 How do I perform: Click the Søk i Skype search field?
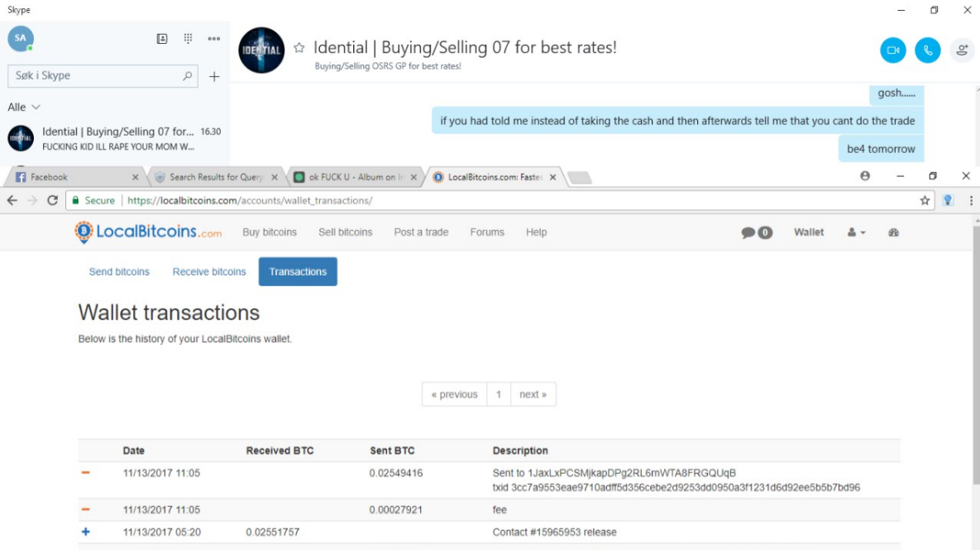[103, 75]
